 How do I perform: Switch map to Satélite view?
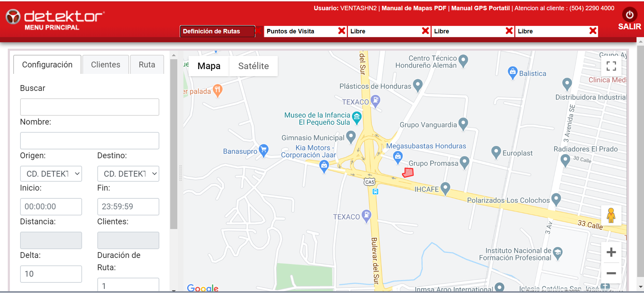(x=253, y=66)
